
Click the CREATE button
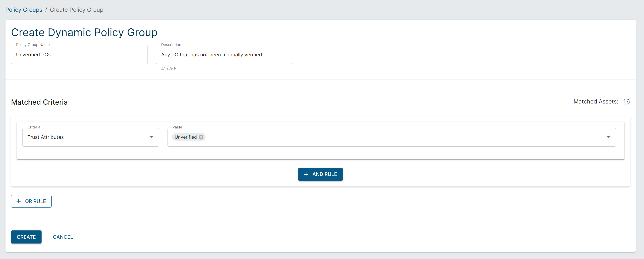pos(26,237)
